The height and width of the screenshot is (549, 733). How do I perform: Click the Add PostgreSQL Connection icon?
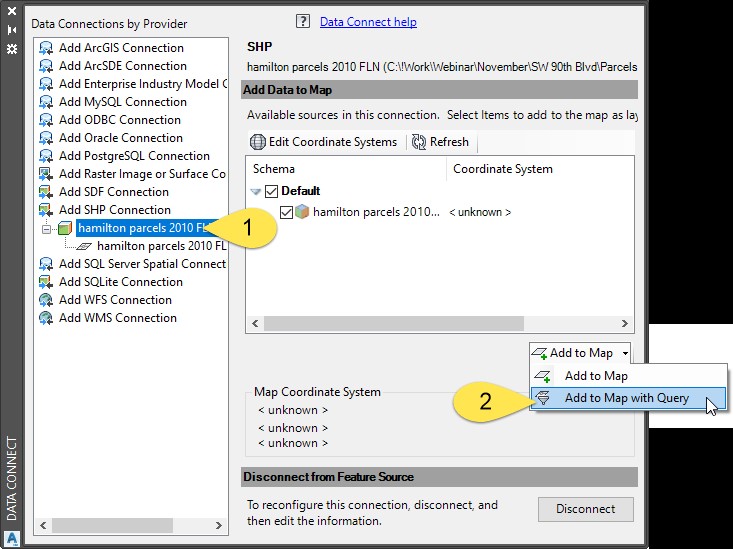[46, 156]
